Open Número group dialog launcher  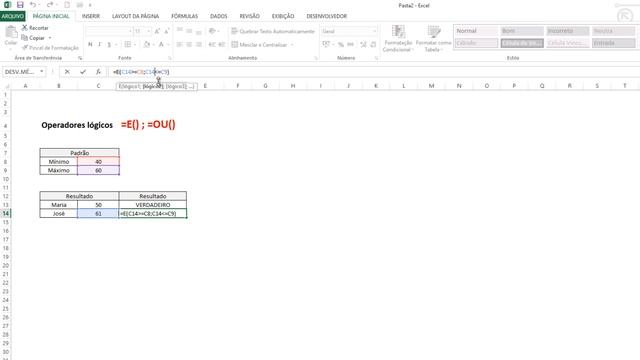(x=376, y=58)
